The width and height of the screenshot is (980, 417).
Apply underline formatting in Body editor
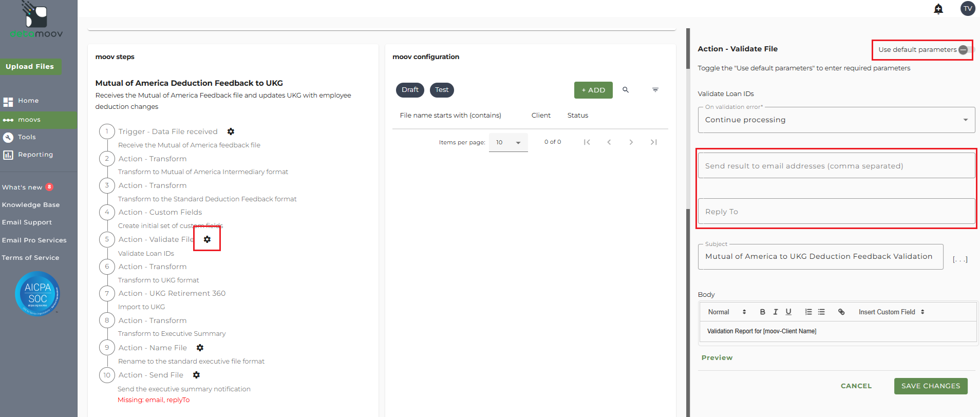(788, 312)
